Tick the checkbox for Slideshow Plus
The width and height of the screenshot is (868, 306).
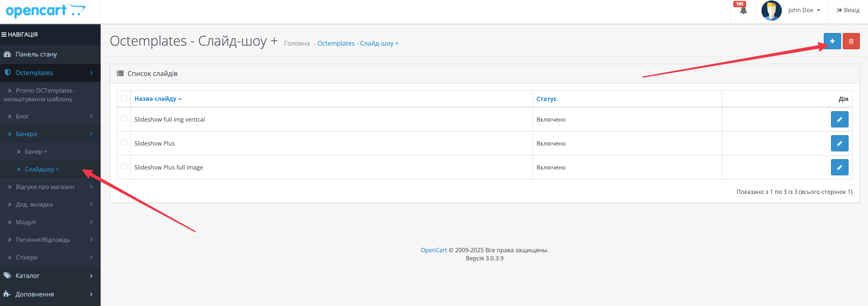click(x=124, y=143)
